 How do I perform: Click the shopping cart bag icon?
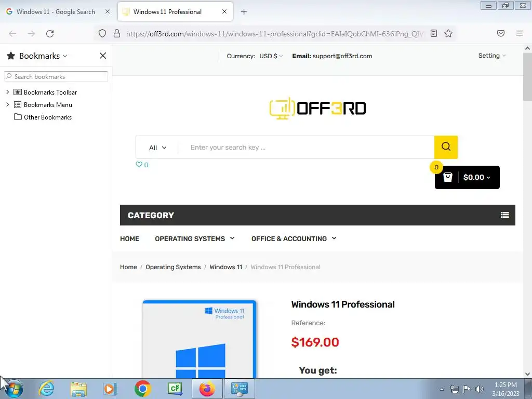click(x=447, y=177)
